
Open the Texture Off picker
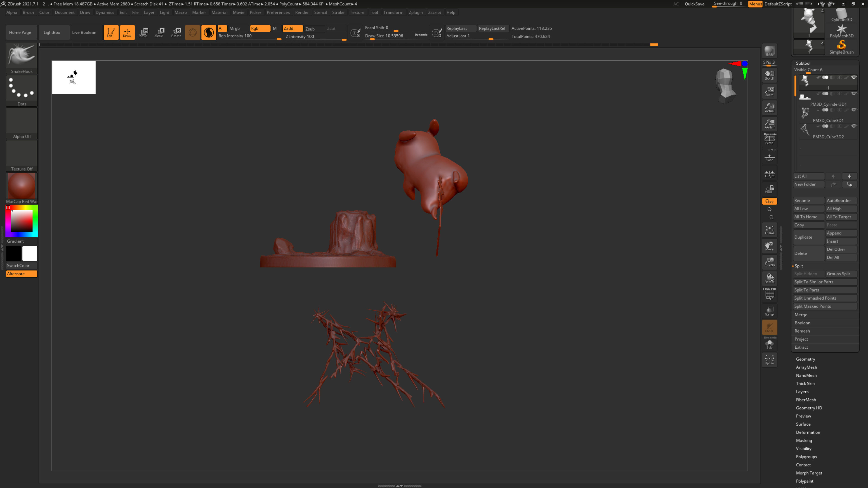(x=21, y=156)
